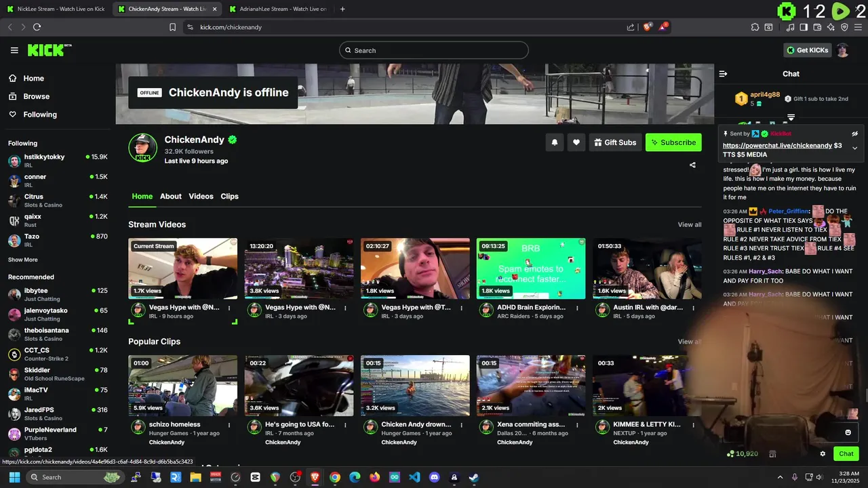Select the About channel tab
The width and height of the screenshot is (868, 488).
click(x=171, y=196)
